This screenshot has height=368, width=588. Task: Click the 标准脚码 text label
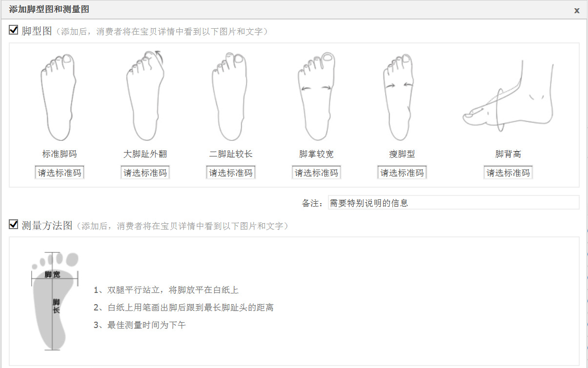pyautogui.click(x=60, y=154)
